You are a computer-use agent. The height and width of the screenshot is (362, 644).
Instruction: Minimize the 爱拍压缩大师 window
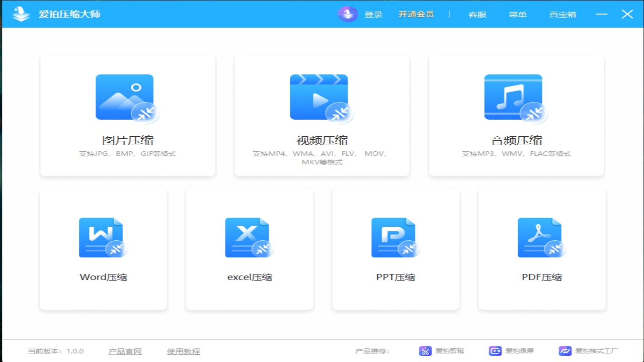(602, 14)
